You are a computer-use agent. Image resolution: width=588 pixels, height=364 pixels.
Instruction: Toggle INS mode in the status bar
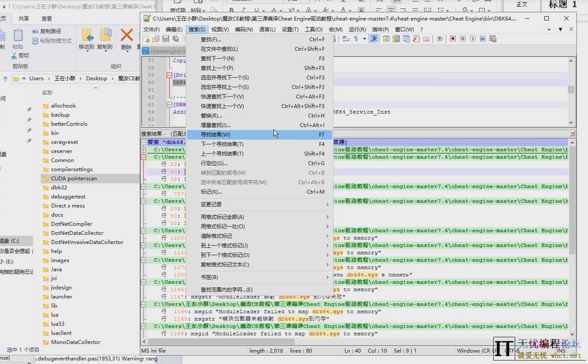(x=561, y=350)
